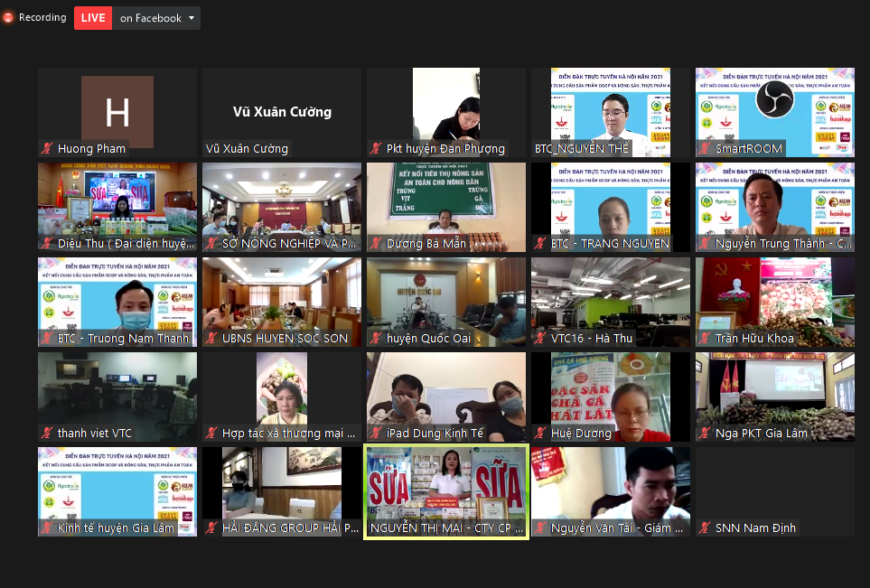The width and height of the screenshot is (870, 588).
Task: Click muted mic icon beside huyện Quốc Oai
Action: pos(376,339)
